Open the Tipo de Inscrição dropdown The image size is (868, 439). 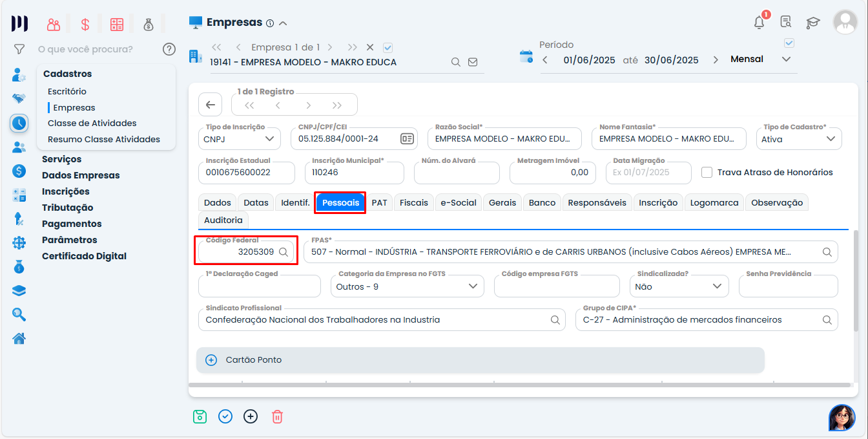point(240,138)
